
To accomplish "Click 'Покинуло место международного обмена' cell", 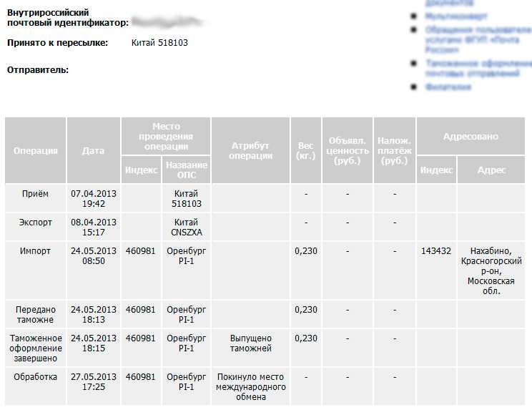I will [251, 387].
